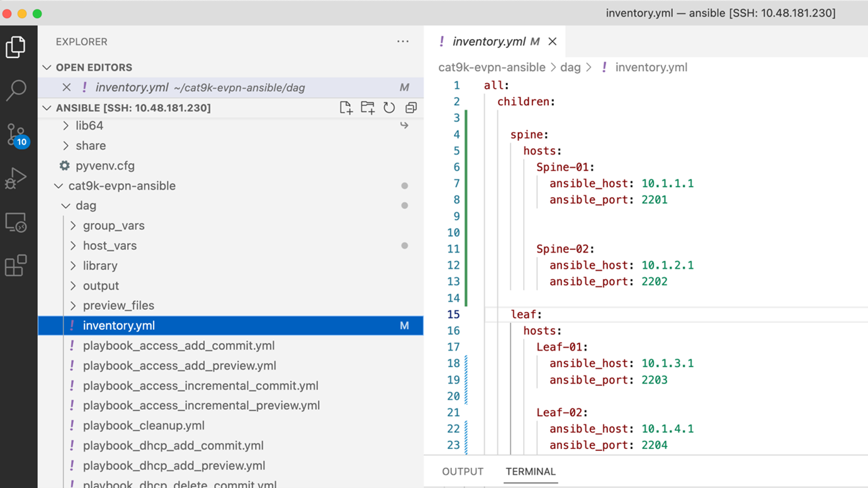Place cursor on 'spine:' key
Screen dimensions: 868x488
[529, 134]
